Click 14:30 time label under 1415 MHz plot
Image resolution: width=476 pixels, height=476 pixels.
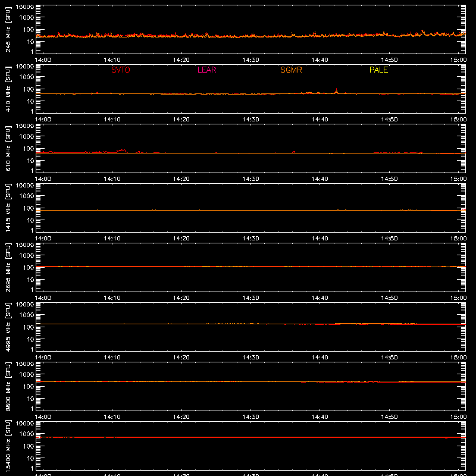(x=250, y=239)
